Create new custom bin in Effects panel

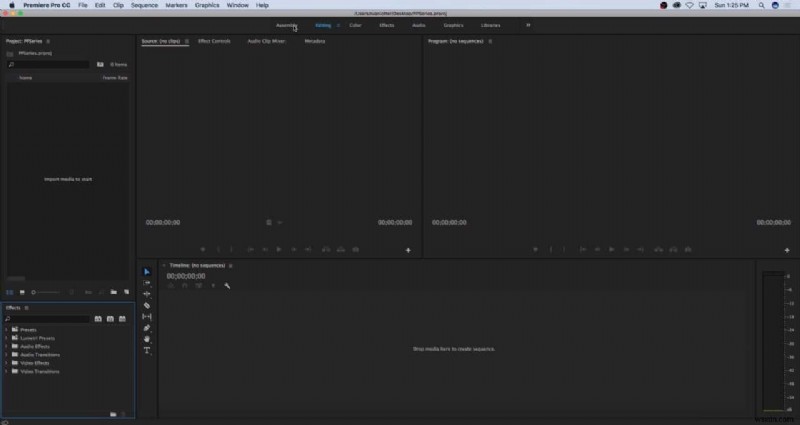113,414
